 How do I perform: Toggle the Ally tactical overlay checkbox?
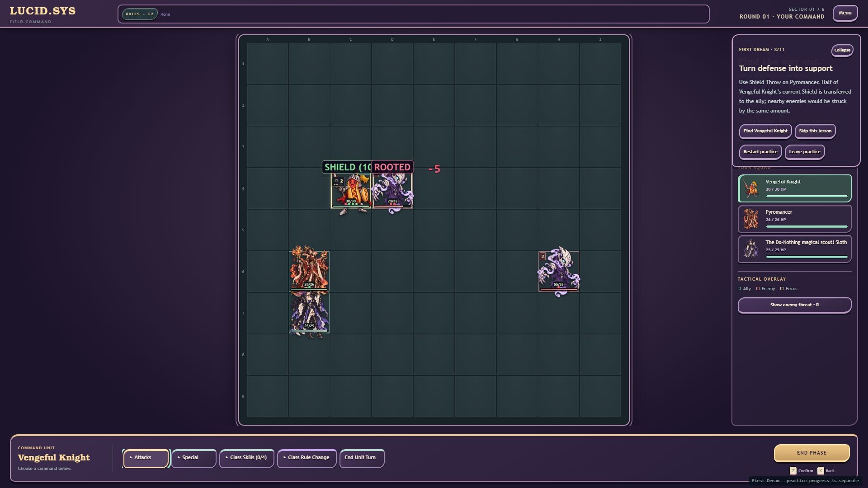(740, 289)
